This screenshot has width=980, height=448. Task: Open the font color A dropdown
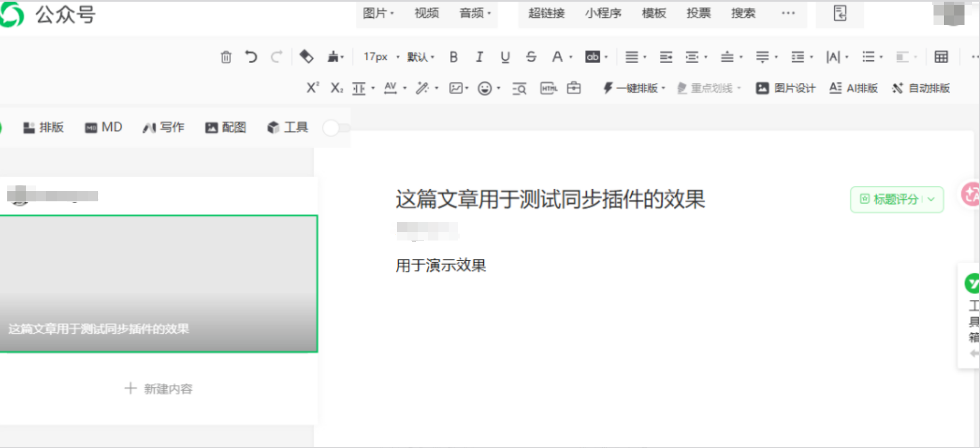tap(562, 57)
